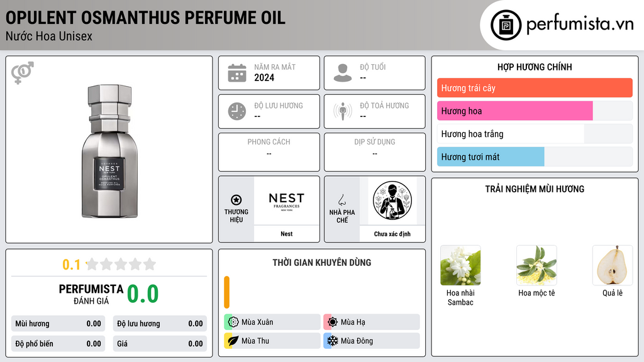This screenshot has width=644, height=362.
Task: Click the Giá 0.00 score row
Action: coord(160,344)
